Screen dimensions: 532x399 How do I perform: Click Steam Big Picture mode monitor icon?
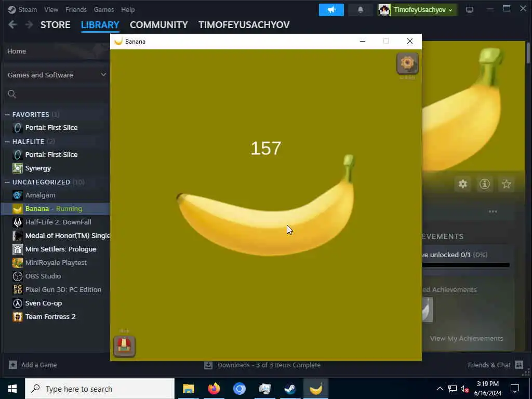(x=470, y=10)
